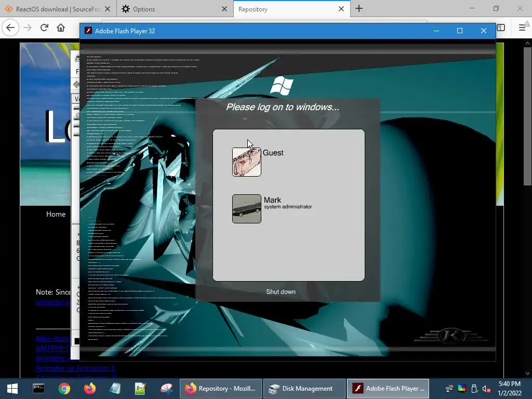Click the Adobe Flash Player title bar icon

click(x=88, y=31)
